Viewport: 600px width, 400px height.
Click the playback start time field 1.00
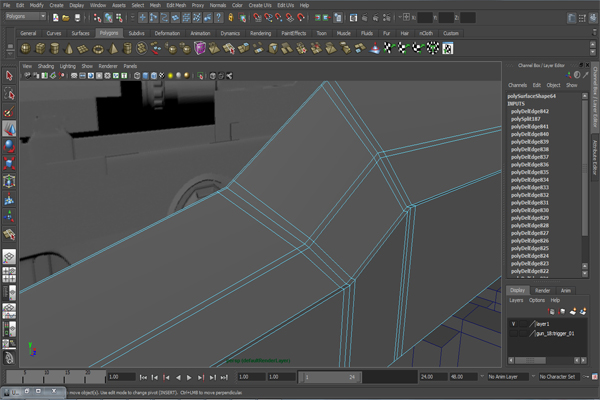click(281, 377)
